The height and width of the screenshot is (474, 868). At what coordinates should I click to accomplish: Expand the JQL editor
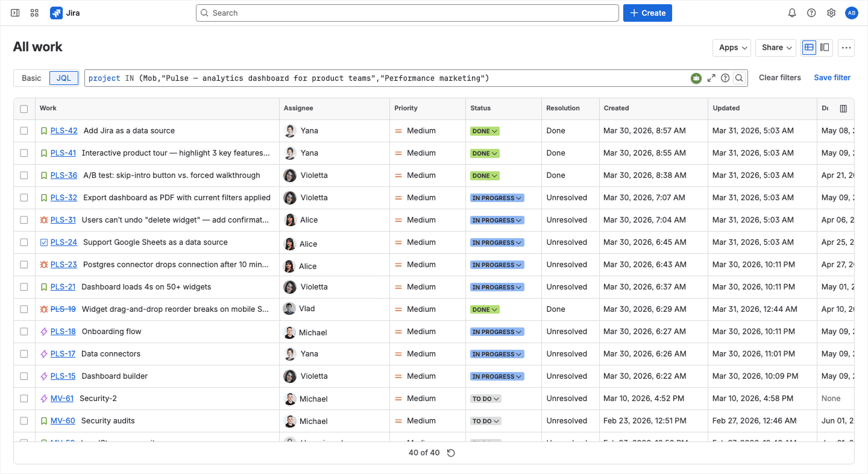click(x=711, y=78)
